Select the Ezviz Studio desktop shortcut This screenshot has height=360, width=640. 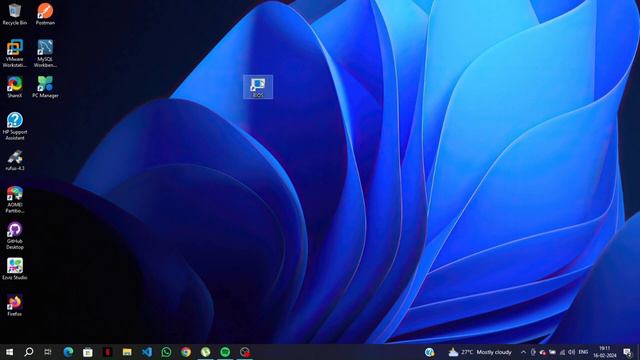pyautogui.click(x=15, y=269)
